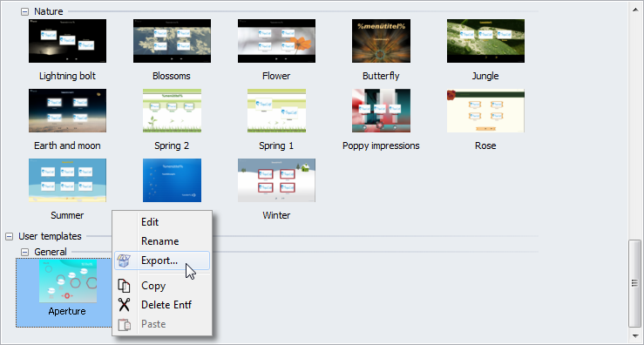Select the Spring 1 template thumbnail
This screenshot has height=345, width=644.
pyautogui.click(x=276, y=111)
